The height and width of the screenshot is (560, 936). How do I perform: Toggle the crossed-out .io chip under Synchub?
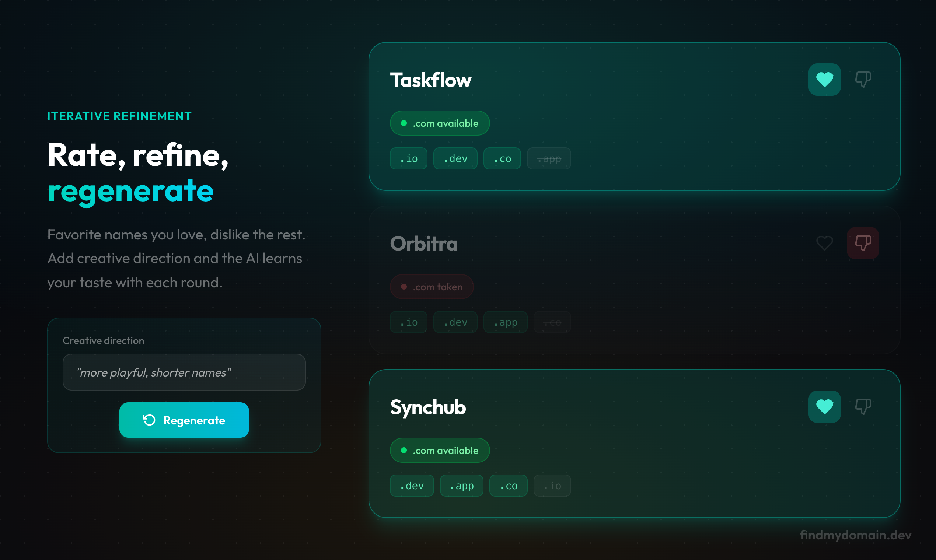click(x=552, y=486)
